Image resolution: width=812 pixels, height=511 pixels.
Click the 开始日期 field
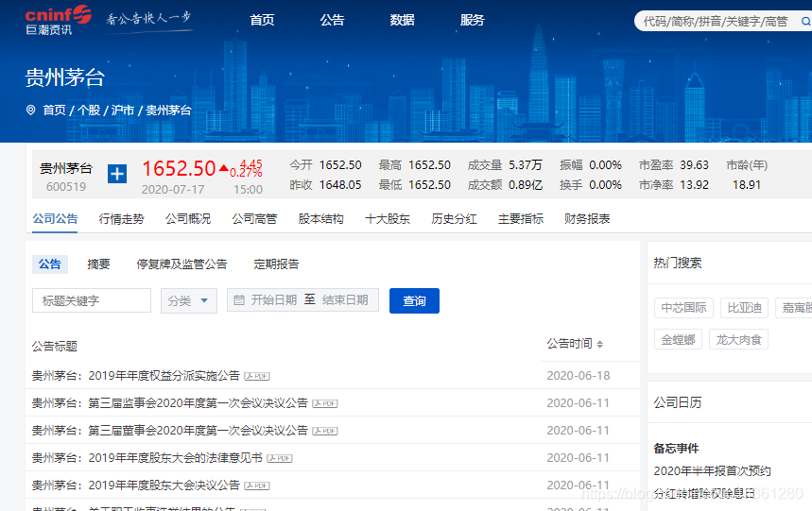(274, 300)
